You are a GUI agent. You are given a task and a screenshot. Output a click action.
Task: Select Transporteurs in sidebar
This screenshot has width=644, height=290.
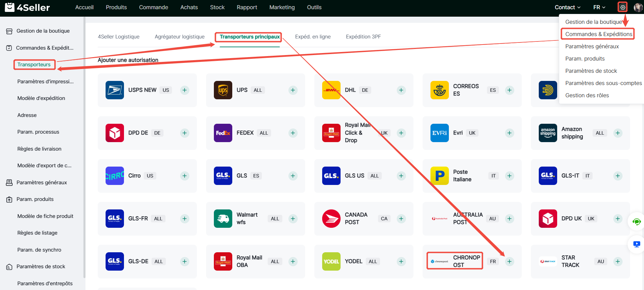pyautogui.click(x=34, y=65)
